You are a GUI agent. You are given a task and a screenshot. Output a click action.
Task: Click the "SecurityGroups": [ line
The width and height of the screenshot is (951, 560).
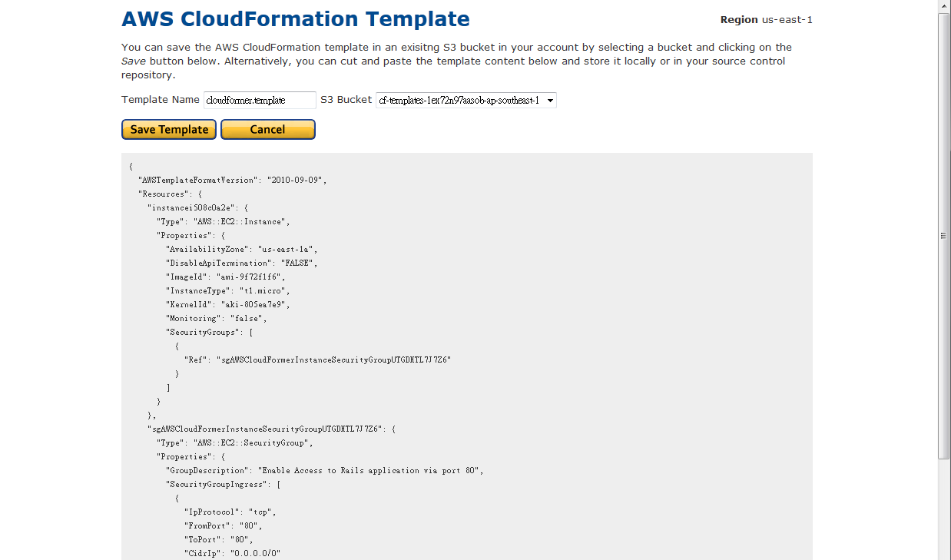[x=210, y=332]
